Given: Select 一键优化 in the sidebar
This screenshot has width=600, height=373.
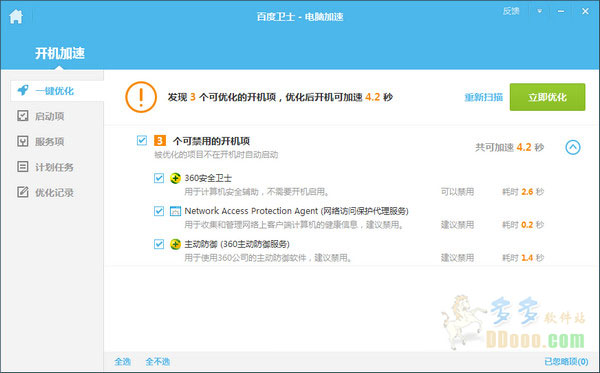Looking at the screenshot, I should click(57, 91).
